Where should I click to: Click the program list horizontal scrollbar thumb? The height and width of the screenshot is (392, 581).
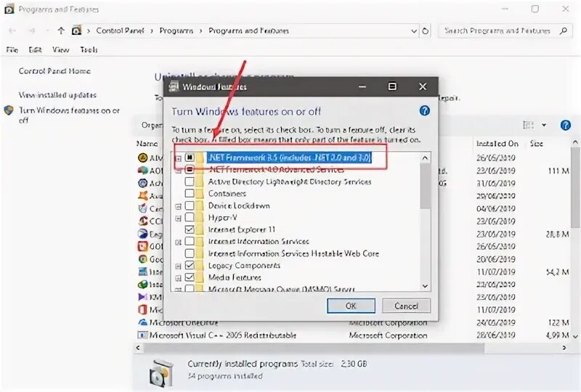[314, 348]
